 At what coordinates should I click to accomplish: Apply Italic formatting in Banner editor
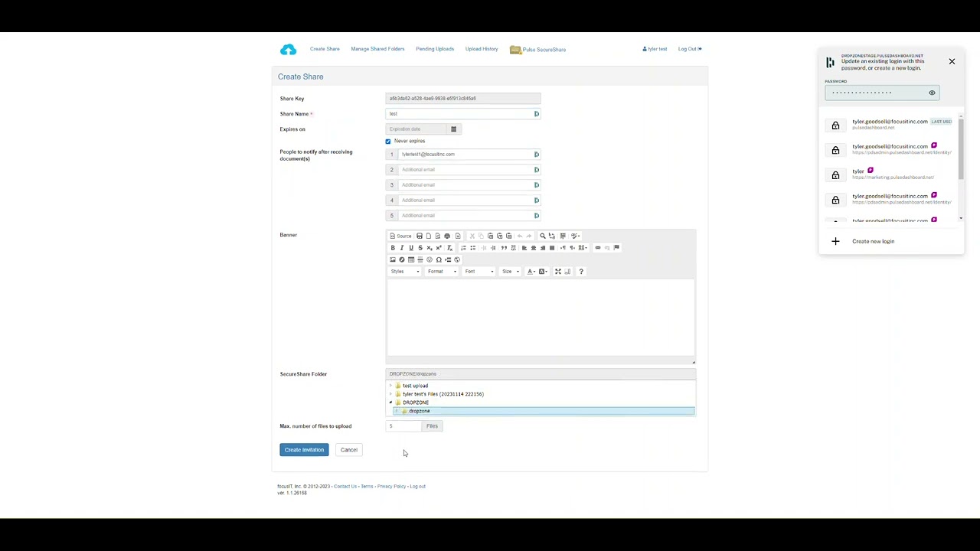[x=402, y=248]
